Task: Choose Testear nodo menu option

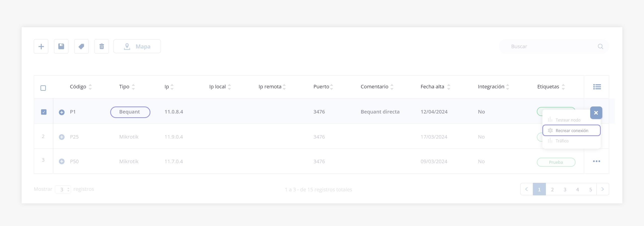Action: pyautogui.click(x=568, y=120)
